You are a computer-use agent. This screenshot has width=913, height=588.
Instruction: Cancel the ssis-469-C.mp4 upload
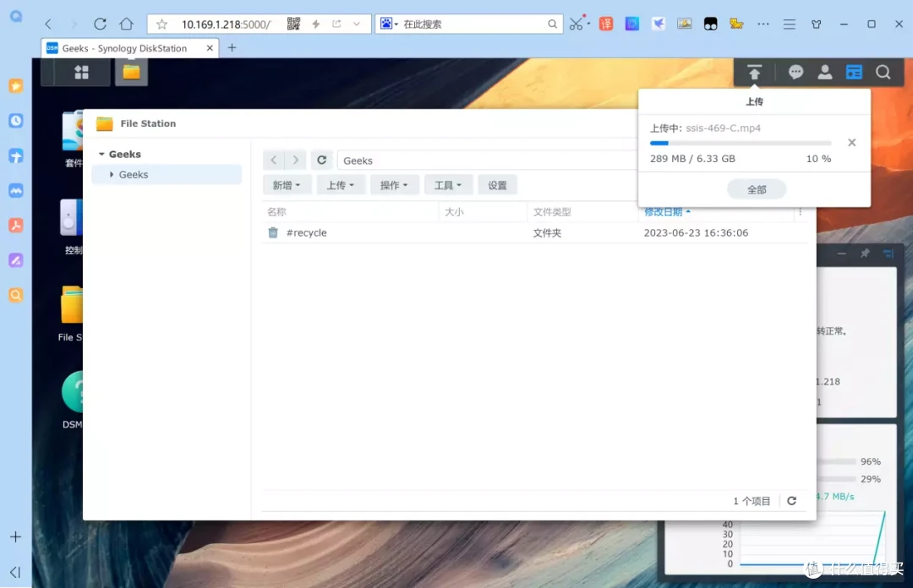[851, 143]
